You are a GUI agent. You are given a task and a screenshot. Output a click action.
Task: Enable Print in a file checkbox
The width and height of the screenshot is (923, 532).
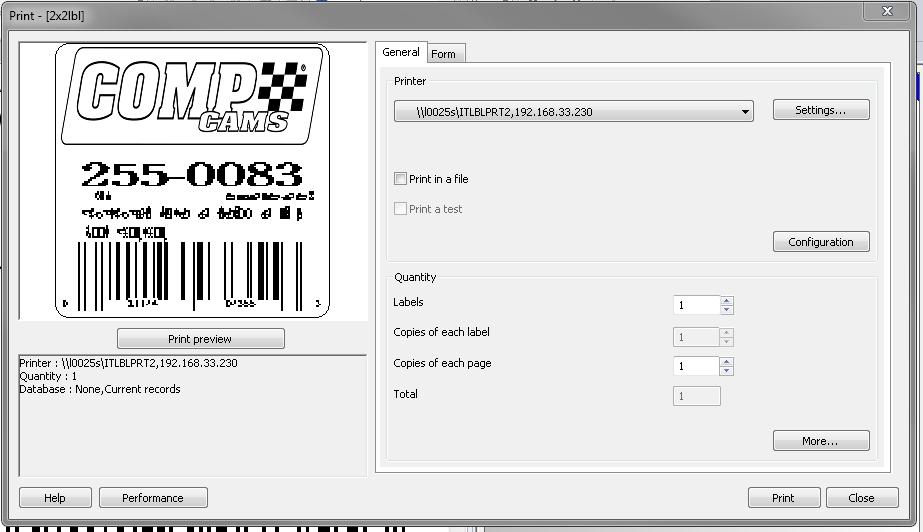pos(400,178)
